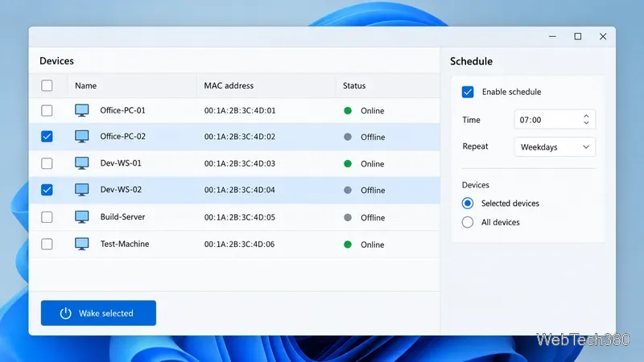Click the monitor icon beside Dev-WS-01
This screenshot has width=644, height=362.
[82, 163]
